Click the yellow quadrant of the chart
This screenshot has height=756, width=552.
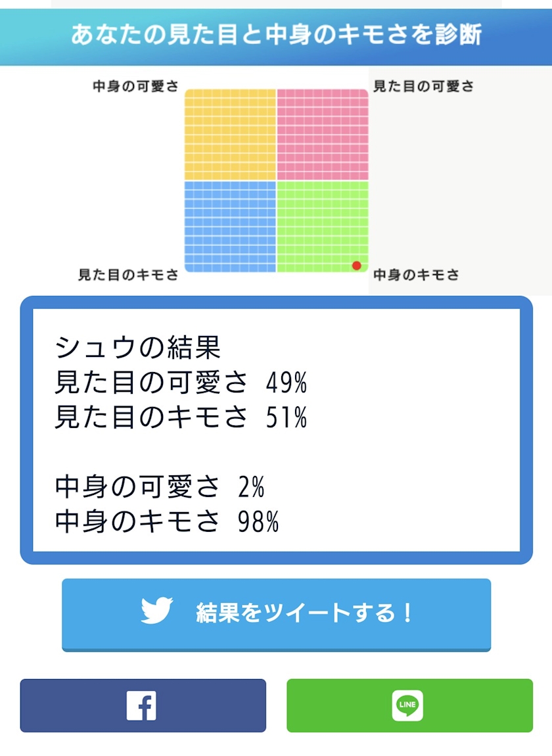tap(231, 135)
